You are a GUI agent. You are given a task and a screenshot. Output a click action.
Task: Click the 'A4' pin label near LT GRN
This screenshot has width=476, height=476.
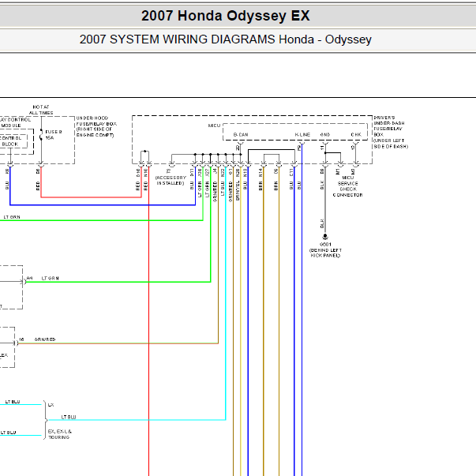pyautogui.click(x=29, y=278)
